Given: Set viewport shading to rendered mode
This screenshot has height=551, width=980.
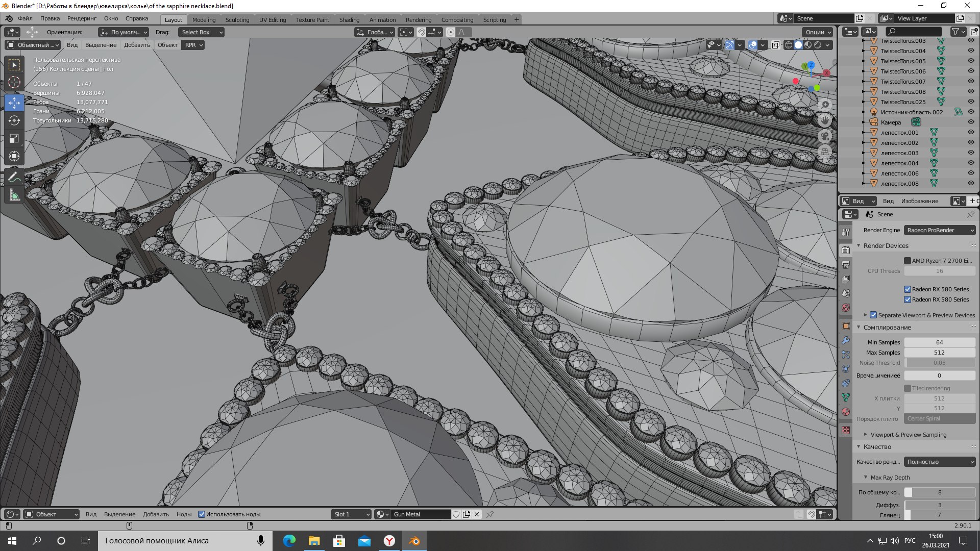Looking at the screenshot, I should click(x=818, y=45).
